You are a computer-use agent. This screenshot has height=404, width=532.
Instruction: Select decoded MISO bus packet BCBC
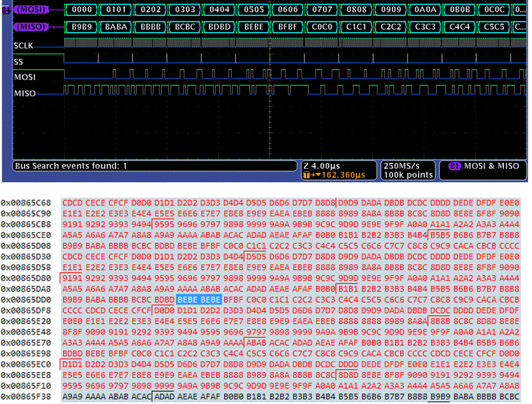point(185,26)
